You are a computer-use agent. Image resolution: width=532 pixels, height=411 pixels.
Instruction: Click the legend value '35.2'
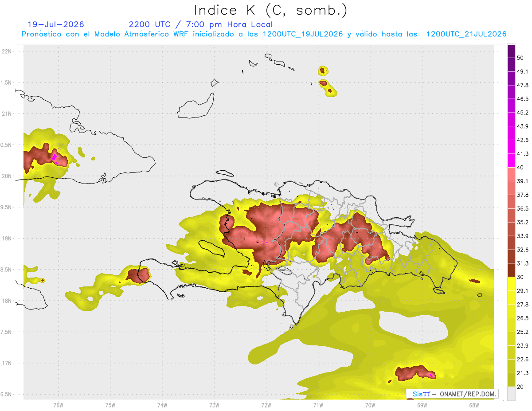pyautogui.click(x=523, y=222)
